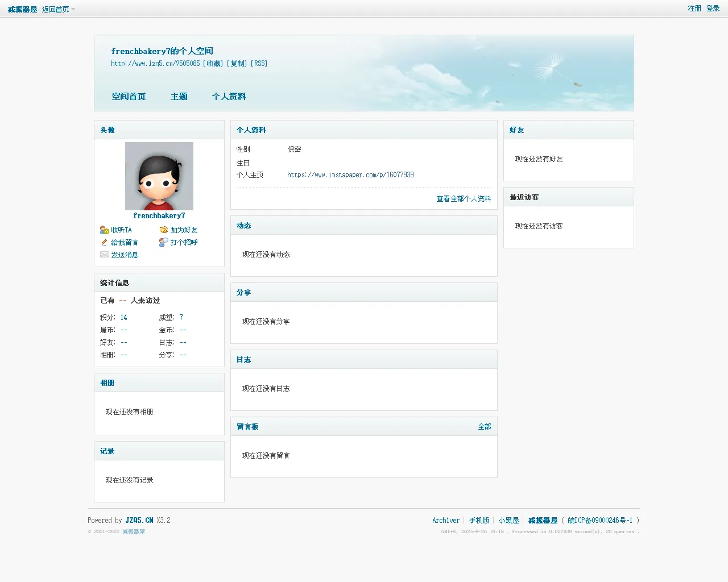Click the 记录 panel heading
The width and height of the screenshot is (728, 582).
[x=107, y=451]
